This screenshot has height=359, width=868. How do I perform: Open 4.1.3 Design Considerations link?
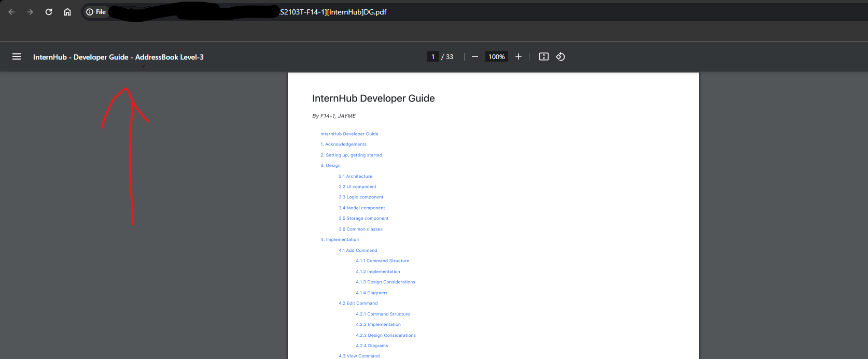point(385,282)
